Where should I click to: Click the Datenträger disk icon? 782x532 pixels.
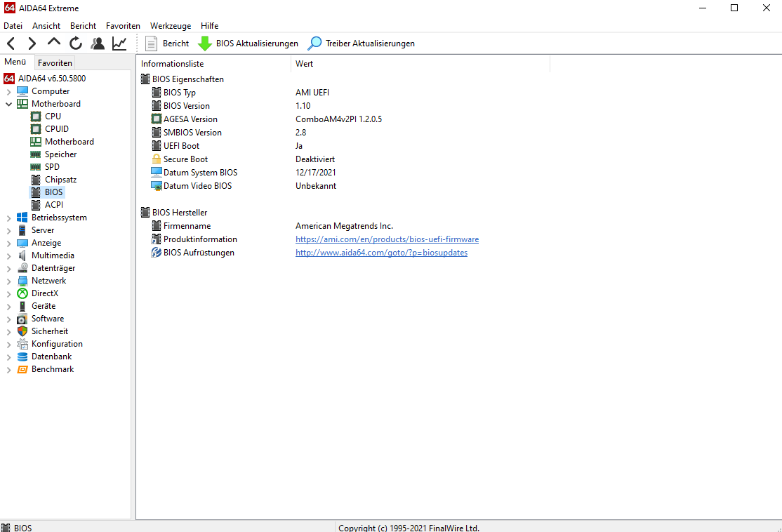22,267
